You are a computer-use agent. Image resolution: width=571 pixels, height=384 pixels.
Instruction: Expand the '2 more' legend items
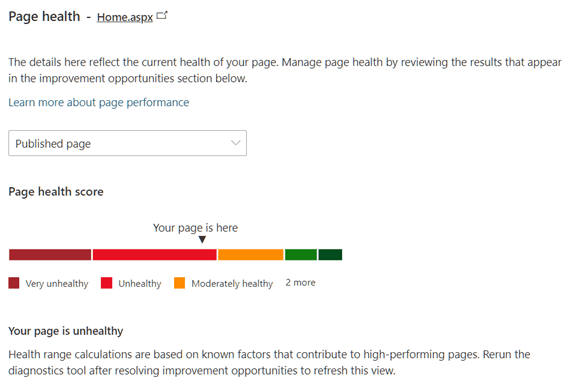click(x=300, y=283)
